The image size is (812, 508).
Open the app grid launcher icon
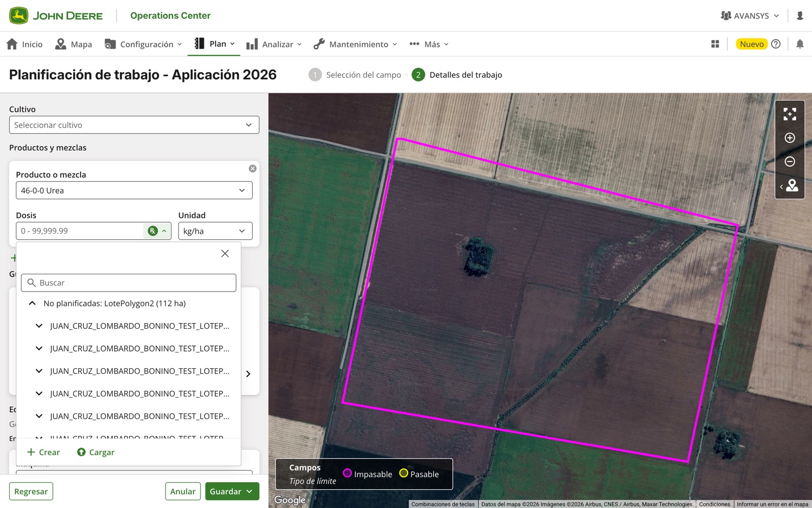pos(715,44)
